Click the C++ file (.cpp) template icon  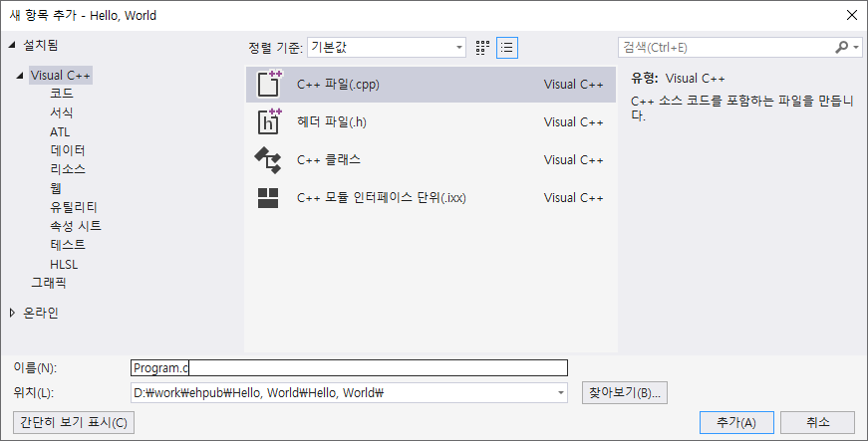(270, 84)
